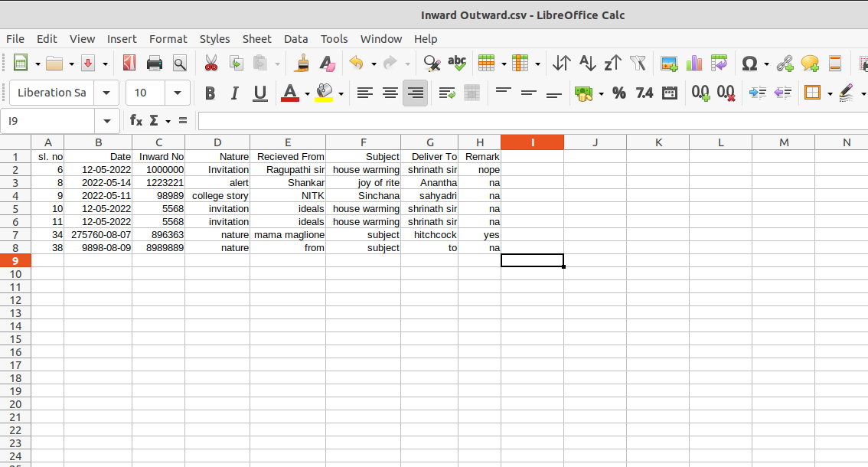Insert a chart using the chart icon
Viewport: 868px width, 467px height.
694,64
